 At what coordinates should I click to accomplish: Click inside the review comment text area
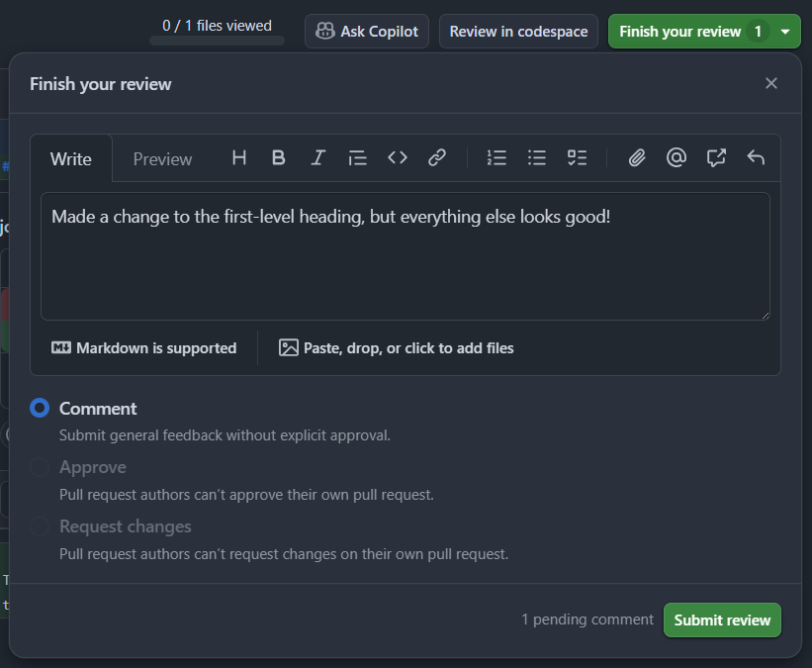405,256
